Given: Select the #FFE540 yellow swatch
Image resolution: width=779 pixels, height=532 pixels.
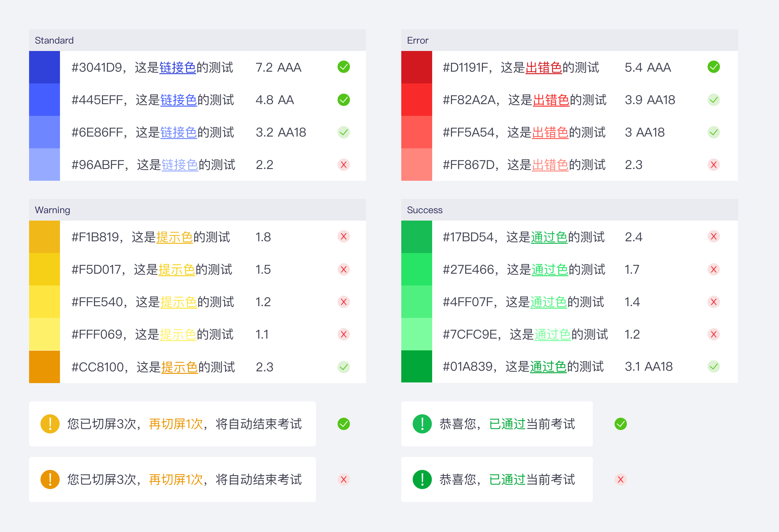Looking at the screenshot, I should coord(44,302).
